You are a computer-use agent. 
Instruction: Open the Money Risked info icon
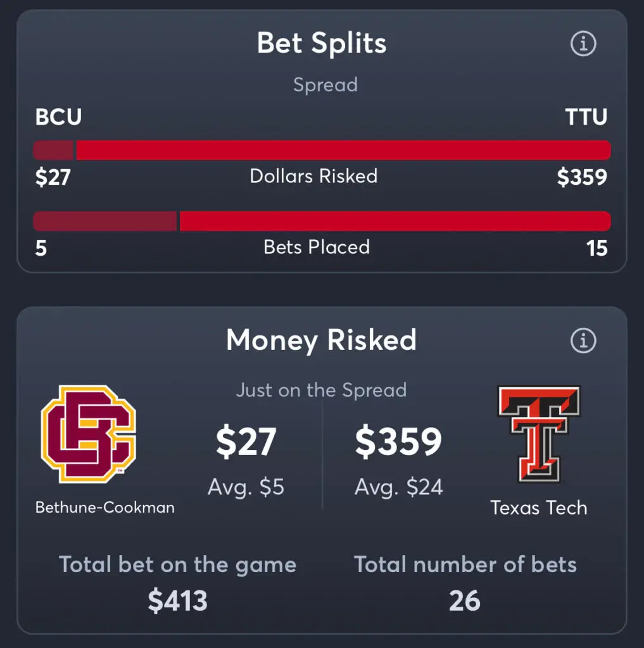click(583, 340)
